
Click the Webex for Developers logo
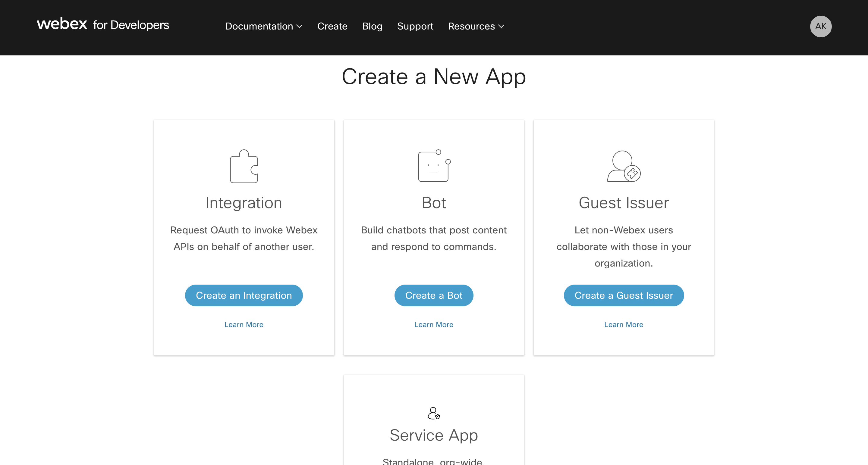103,25
